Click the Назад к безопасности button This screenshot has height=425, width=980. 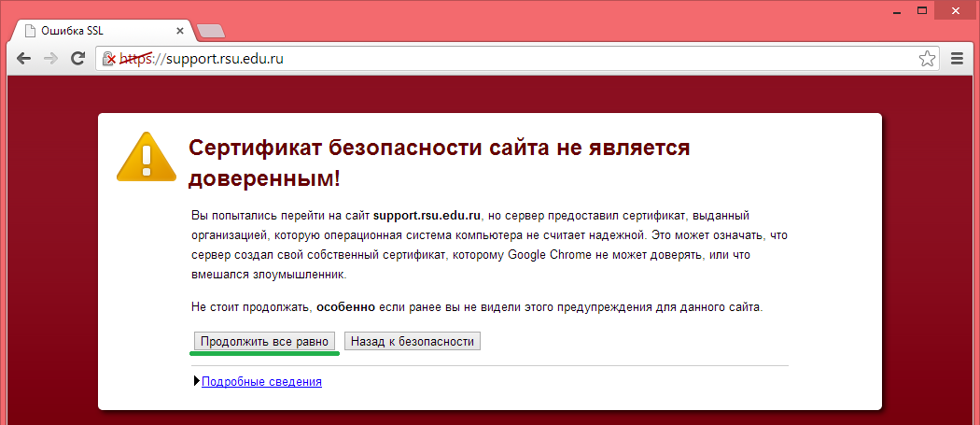pos(413,341)
